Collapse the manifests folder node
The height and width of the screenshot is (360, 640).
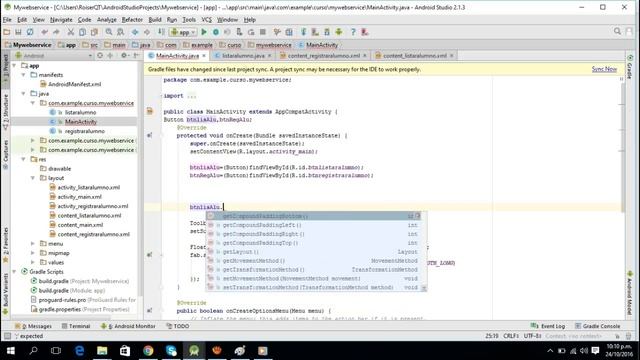tap(24, 75)
